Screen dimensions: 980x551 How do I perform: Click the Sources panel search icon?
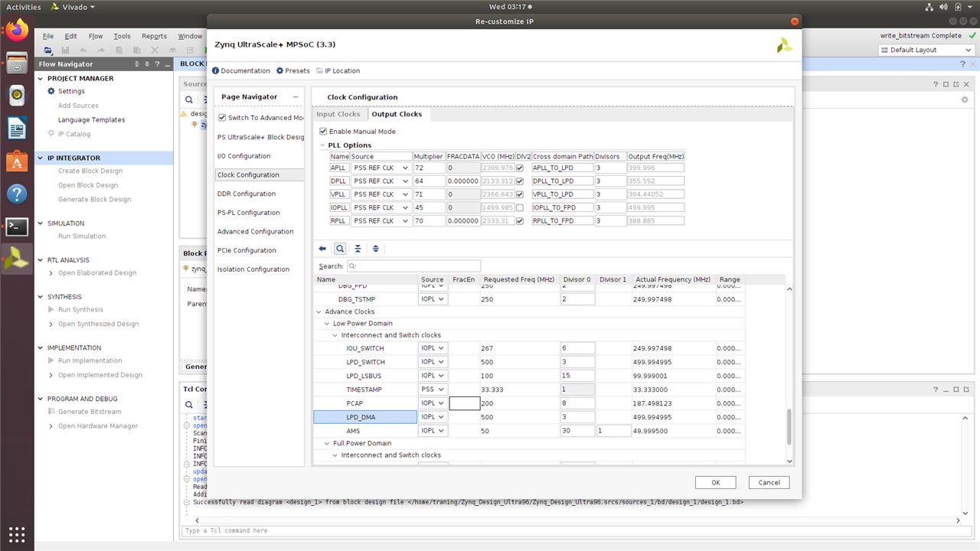(189, 99)
